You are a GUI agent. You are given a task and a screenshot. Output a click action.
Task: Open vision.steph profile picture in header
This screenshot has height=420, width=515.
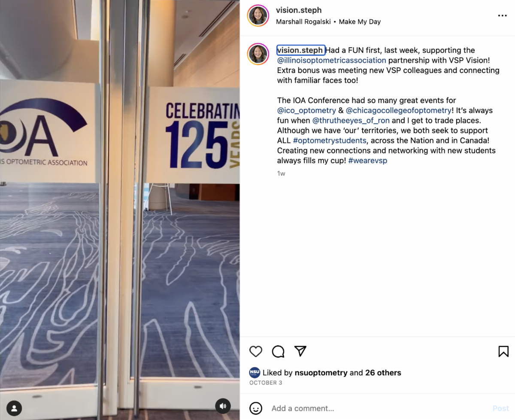(258, 16)
